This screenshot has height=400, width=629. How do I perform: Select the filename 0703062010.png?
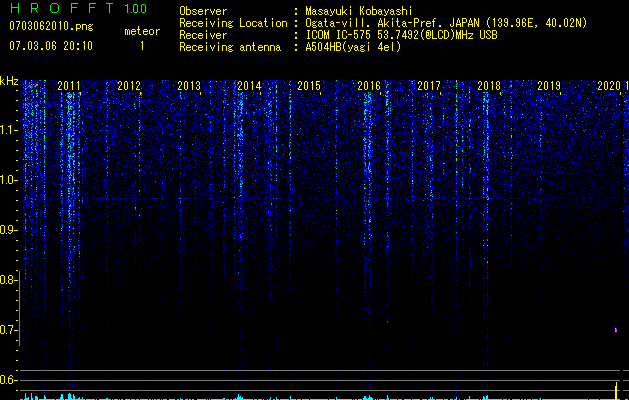[51, 26]
